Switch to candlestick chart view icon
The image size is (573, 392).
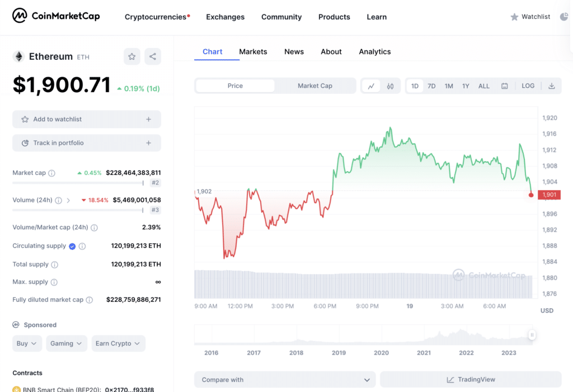390,86
